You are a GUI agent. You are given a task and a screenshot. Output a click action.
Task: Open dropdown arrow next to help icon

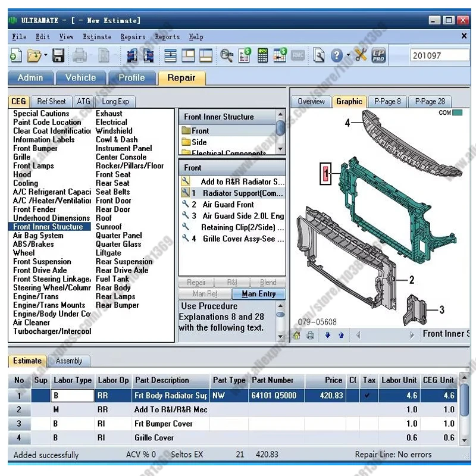(x=348, y=55)
